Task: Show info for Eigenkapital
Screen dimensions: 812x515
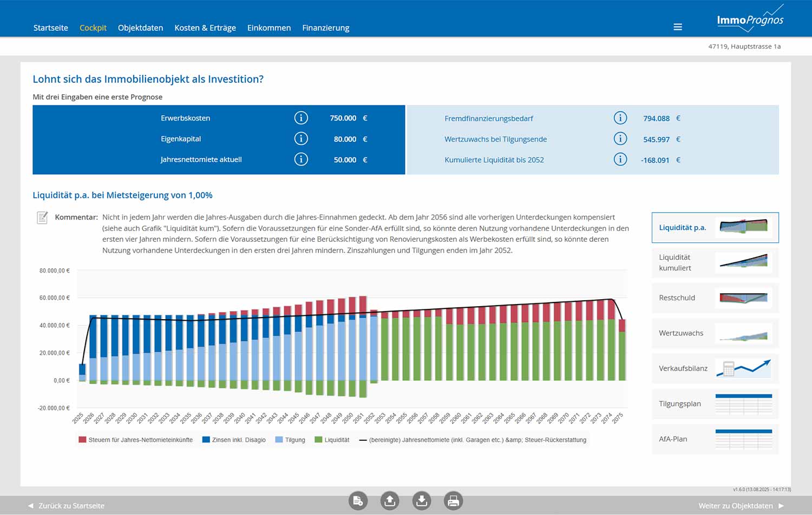Action: pos(301,139)
